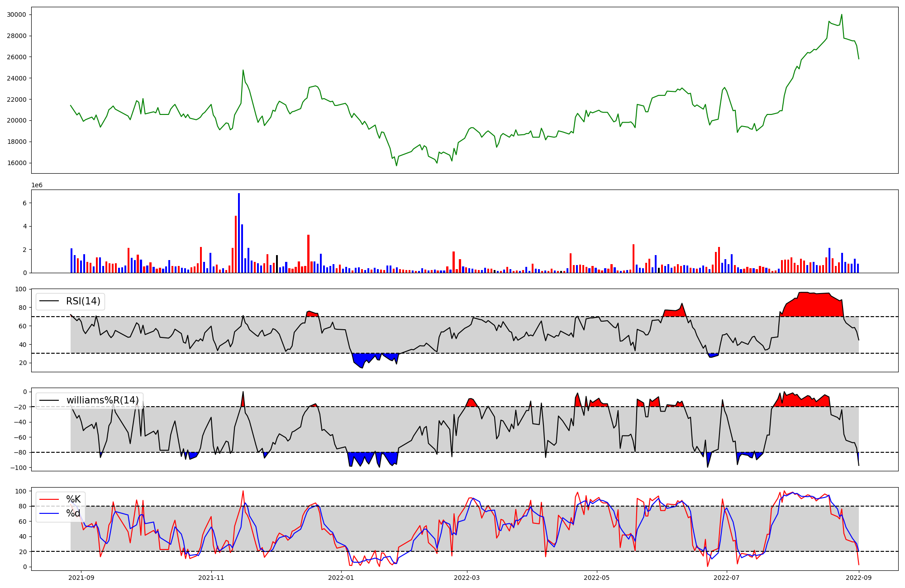Click the black volume bar near 2021-12
905x588 pixels.
[277, 264]
